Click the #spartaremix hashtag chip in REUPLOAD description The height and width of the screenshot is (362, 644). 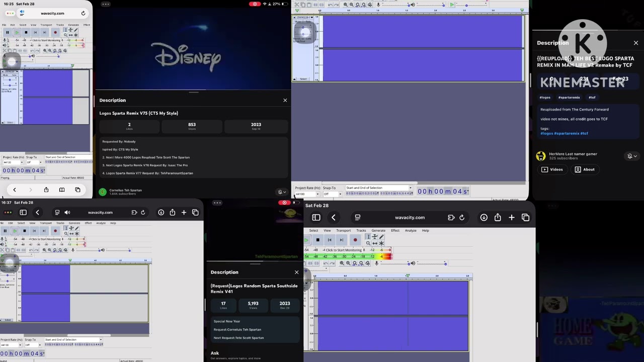pos(569,98)
